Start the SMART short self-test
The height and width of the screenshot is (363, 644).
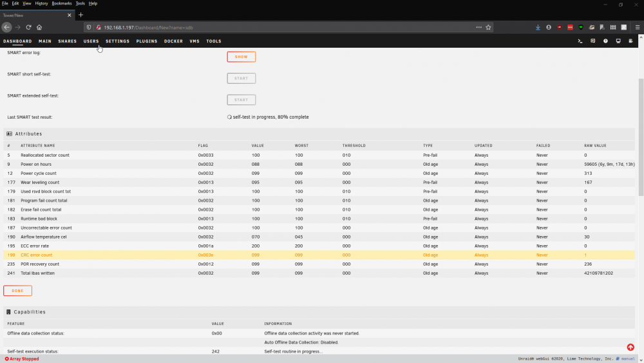pyautogui.click(x=241, y=78)
